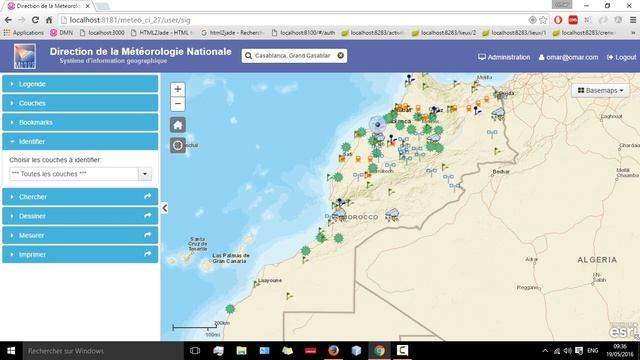Activate the locate-me map button
Image resolution: width=640 pixels, height=360 pixels.
pyautogui.click(x=178, y=145)
